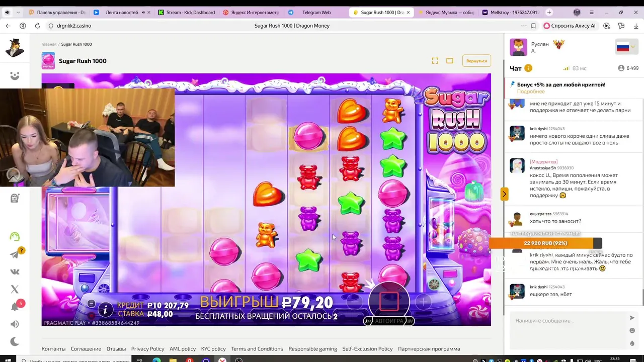644x362 pixels.
Task: Go back with the browser back arrow
Action: point(8,26)
